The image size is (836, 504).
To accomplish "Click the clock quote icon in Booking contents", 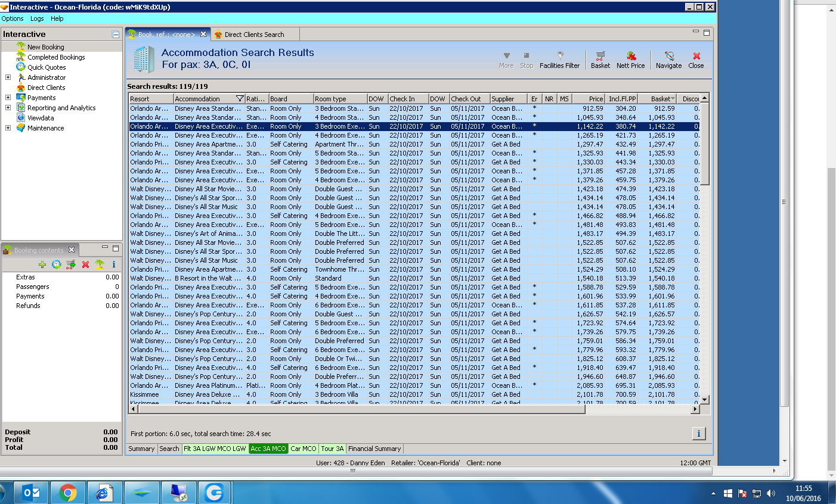I will point(57,265).
